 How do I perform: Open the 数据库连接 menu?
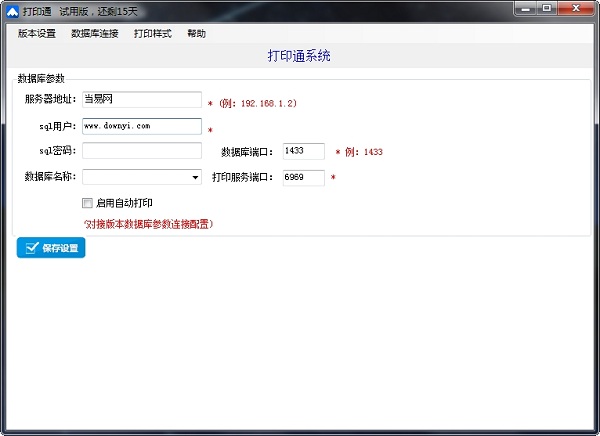click(x=95, y=33)
